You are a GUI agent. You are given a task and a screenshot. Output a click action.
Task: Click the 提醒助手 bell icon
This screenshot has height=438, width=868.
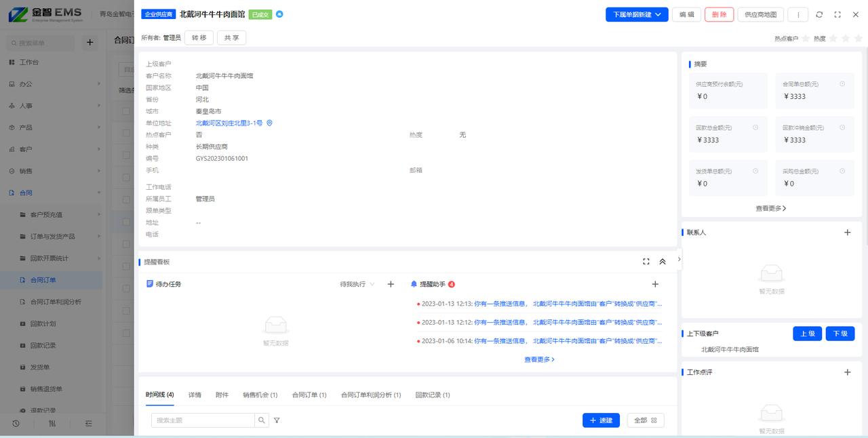click(414, 284)
